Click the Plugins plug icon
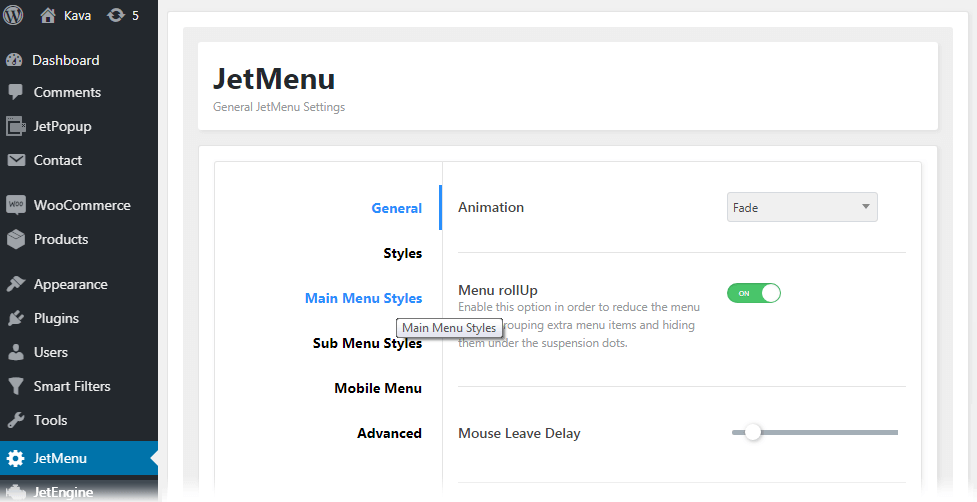Viewport: 977px width, 502px height. [16, 318]
